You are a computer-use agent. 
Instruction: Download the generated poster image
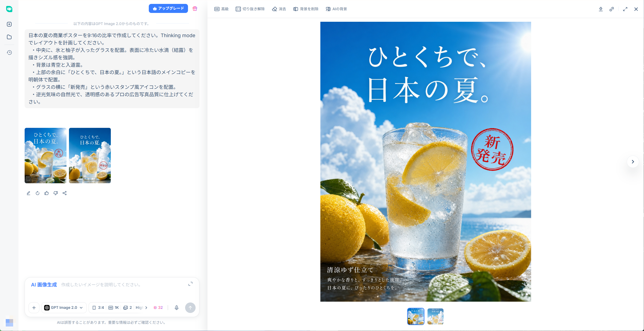(601, 9)
